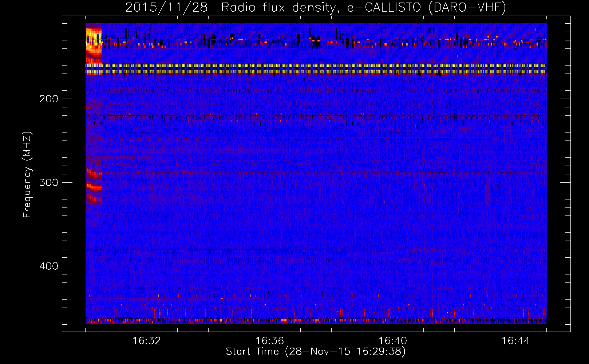
Task: Click the "16:36" time tick label
Action: pyautogui.click(x=270, y=341)
